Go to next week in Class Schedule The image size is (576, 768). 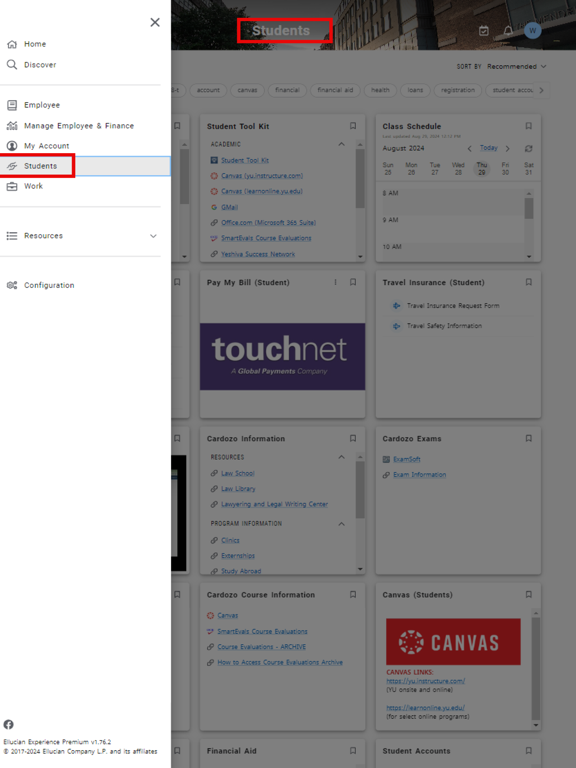point(507,148)
